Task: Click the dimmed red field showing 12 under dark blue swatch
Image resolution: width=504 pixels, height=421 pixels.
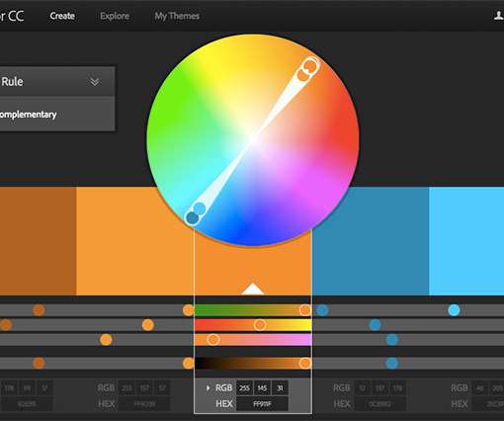Action: point(362,388)
